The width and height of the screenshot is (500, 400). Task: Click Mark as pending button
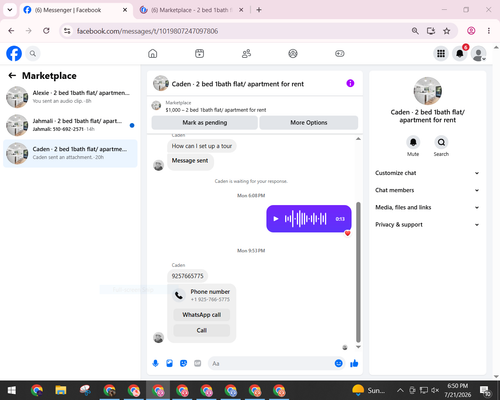205,123
